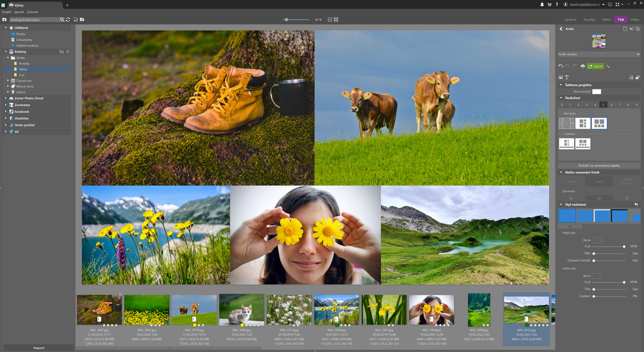Open the Upravit menu
Viewport: 644px width, 352px height.
19,12
